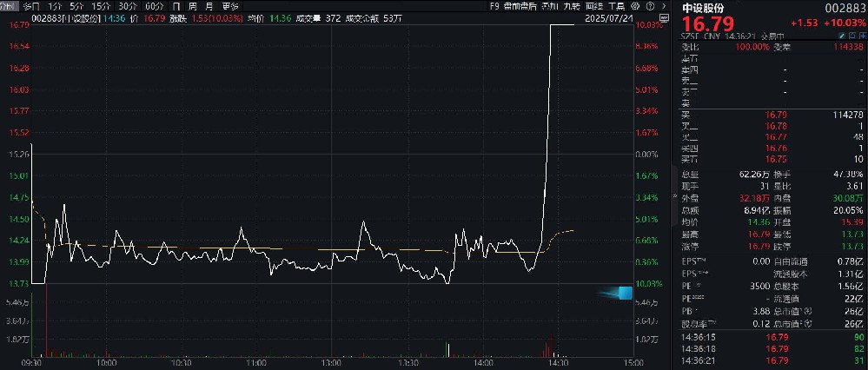This screenshot has width=868, height=370.
Task: Click the bid price 16.75 row
Action: 774,159
